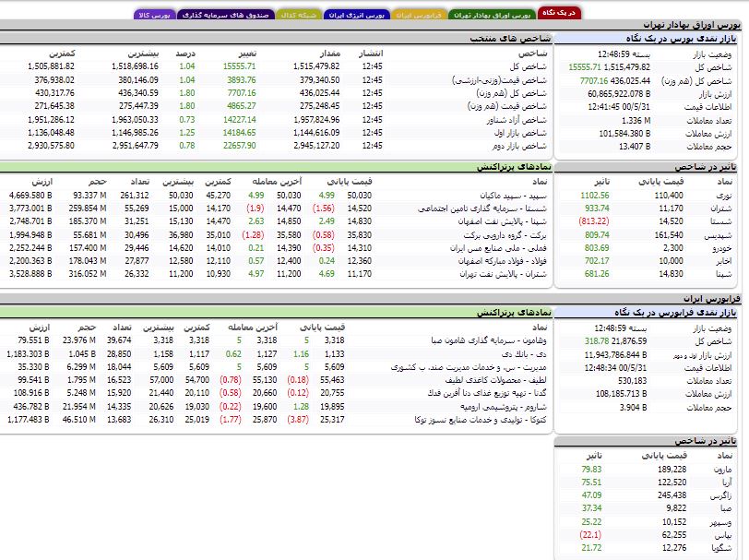Open 'شگویا' in Farabourse impact list

pos(721,548)
